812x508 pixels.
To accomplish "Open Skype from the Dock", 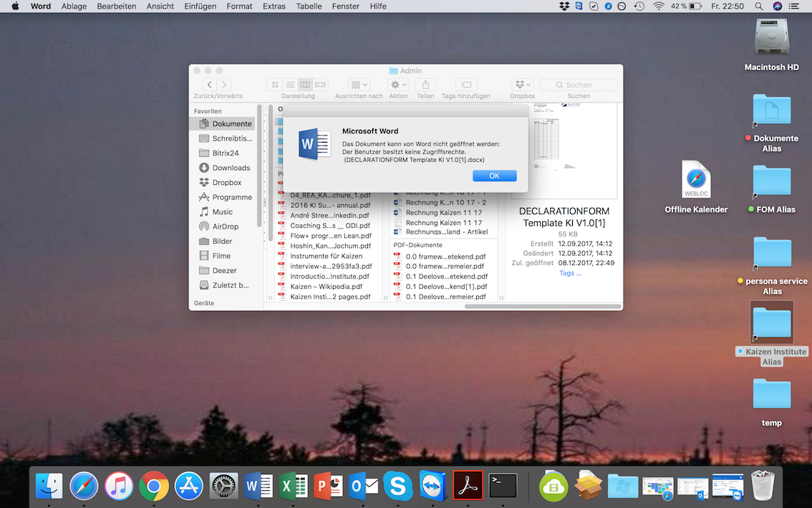I will (x=397, y=487).
